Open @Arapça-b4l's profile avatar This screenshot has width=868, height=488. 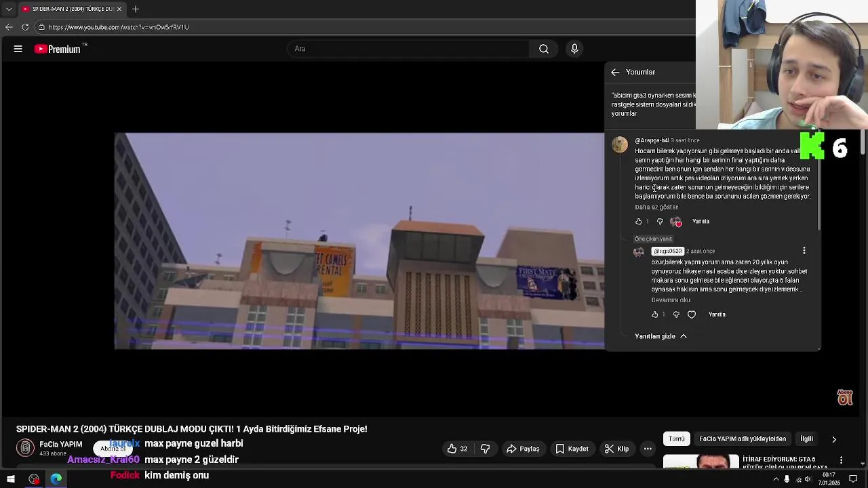pyautogui.click(x=620, y=144)
